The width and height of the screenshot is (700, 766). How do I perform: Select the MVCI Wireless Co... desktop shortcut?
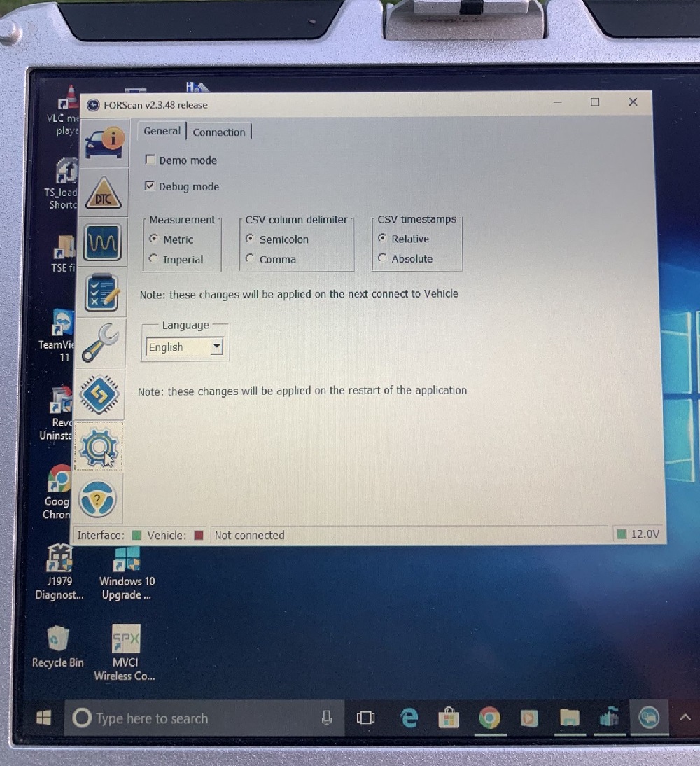[125, 652]
